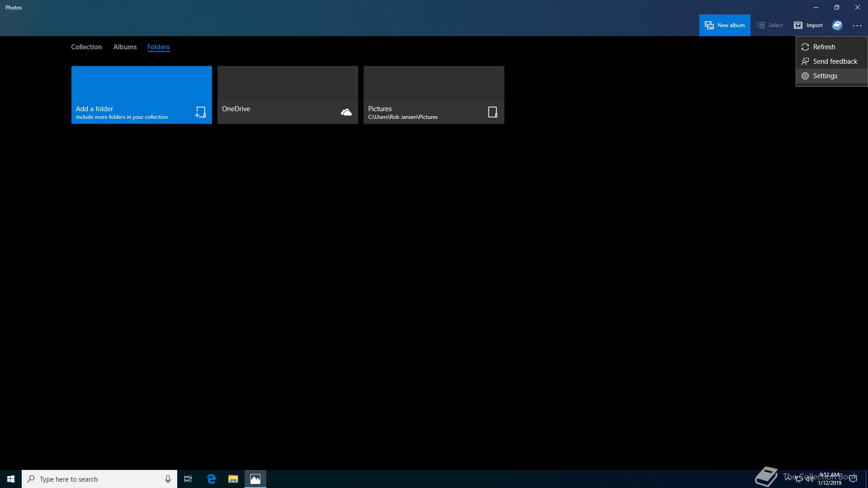Open Task View from the taskbar
The width and height of the screenshot is (868, 488).
click(x=188, y=479)
